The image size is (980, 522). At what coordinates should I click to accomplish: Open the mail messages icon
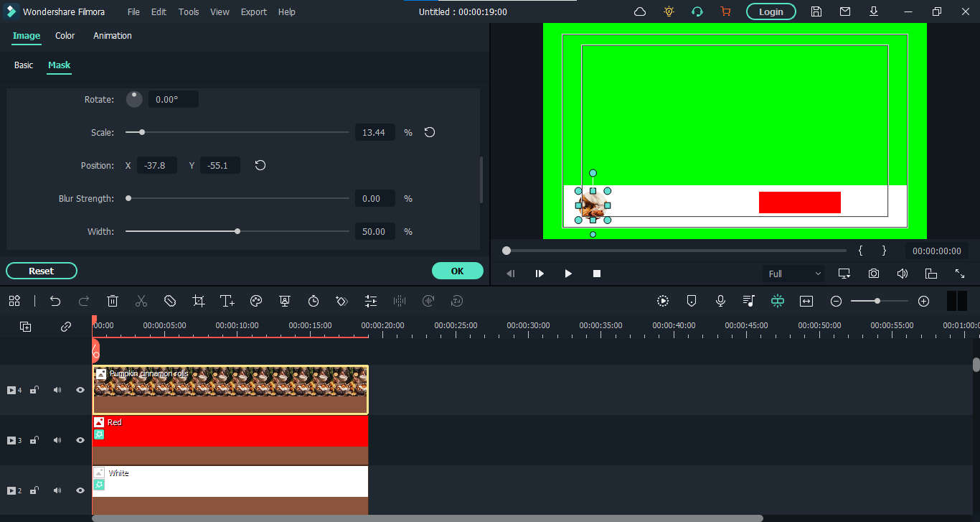[x=845, y=11]
